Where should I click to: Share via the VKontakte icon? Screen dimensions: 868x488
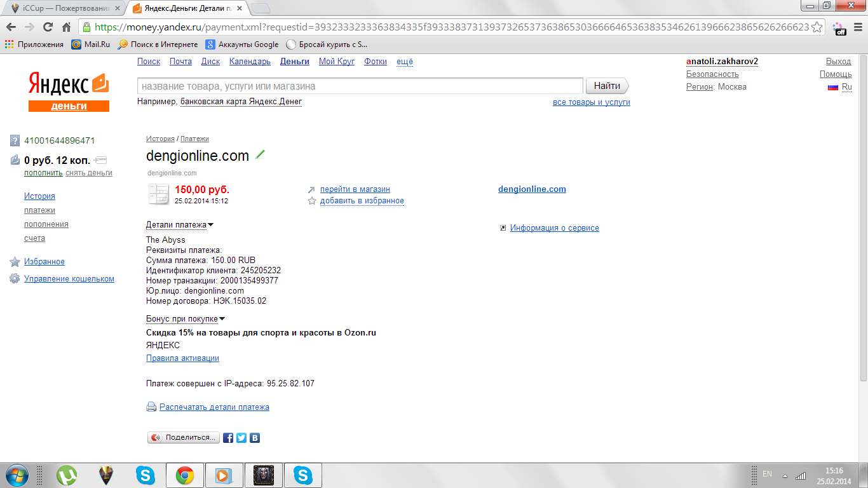(x=255, y=438)
